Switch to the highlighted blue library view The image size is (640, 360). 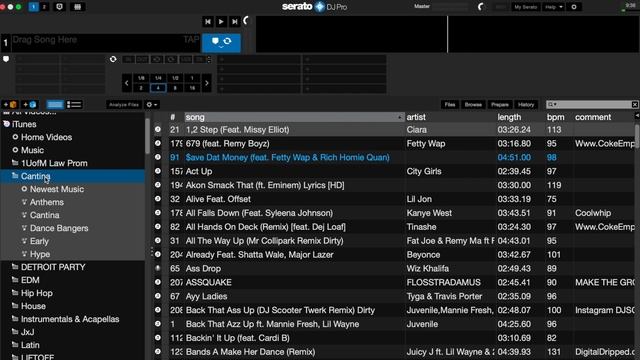[x=55, y=105]
